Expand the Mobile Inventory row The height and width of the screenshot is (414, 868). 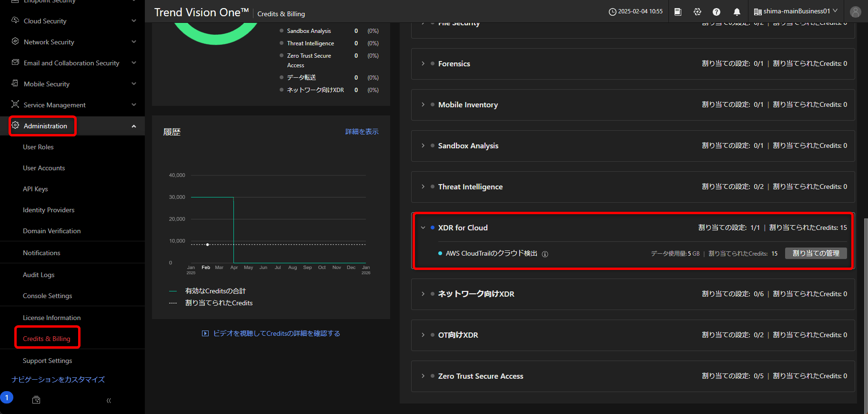(423, 104)
